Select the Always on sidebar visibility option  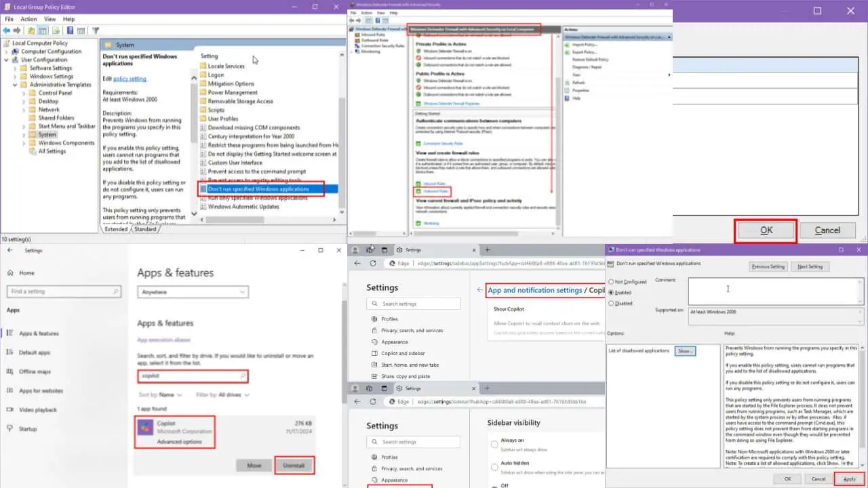tap(494, 444)
